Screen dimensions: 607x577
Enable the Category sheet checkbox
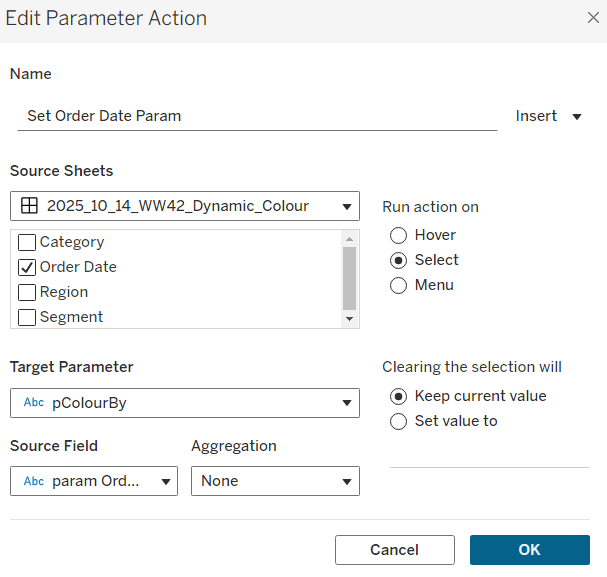[28, 242]
